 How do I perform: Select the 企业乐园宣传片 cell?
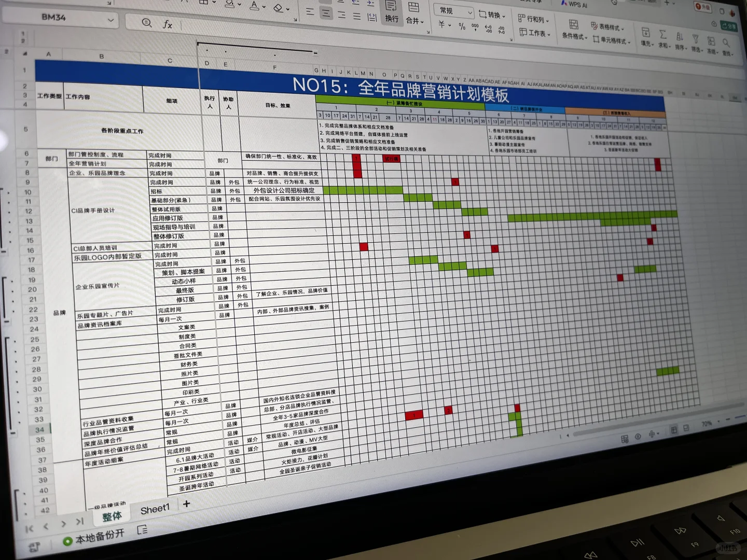(113, 286)
